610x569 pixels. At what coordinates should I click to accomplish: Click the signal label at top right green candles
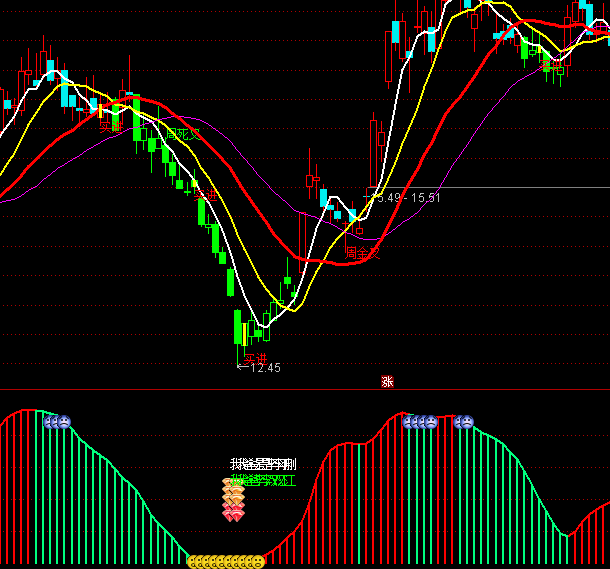[x=551, y=67]
